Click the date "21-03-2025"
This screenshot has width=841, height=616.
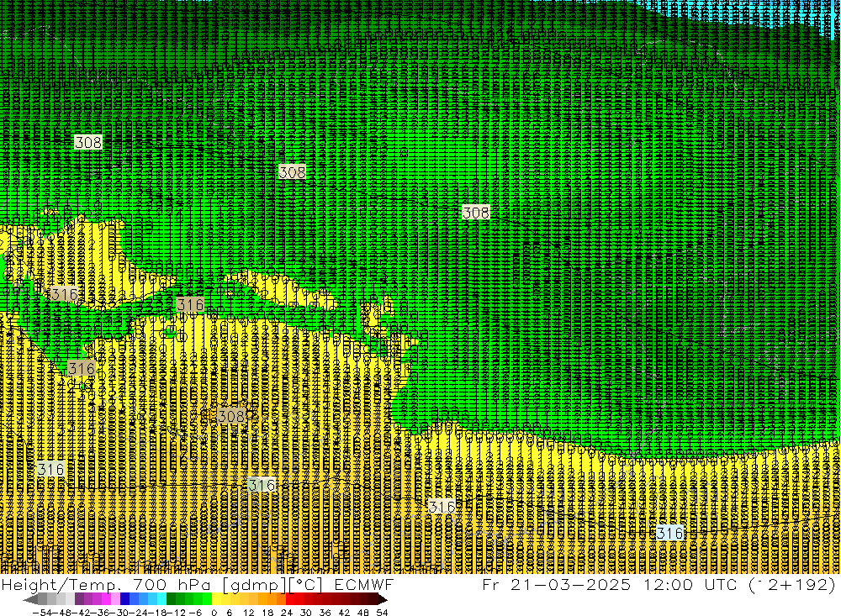[571, 584]
